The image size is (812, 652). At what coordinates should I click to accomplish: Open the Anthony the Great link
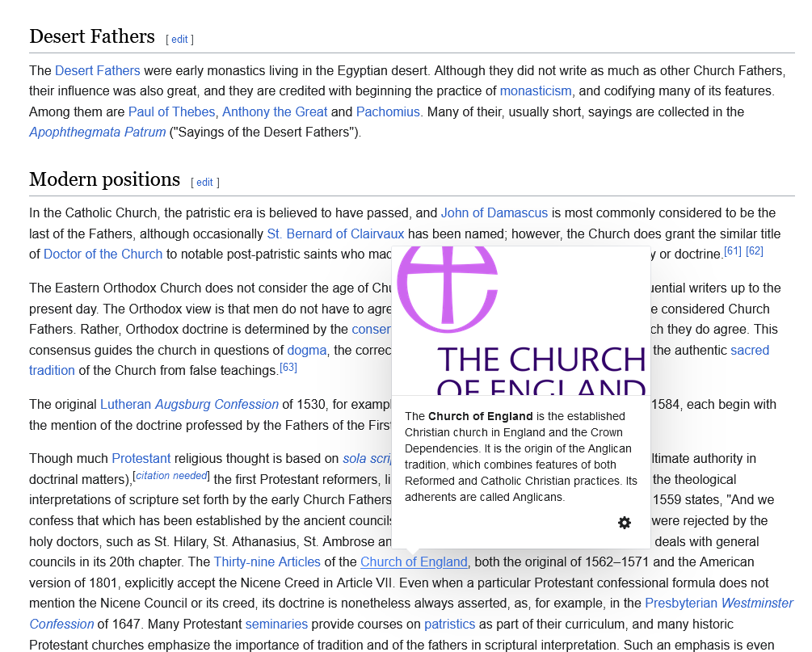click(x=275, y=111)
